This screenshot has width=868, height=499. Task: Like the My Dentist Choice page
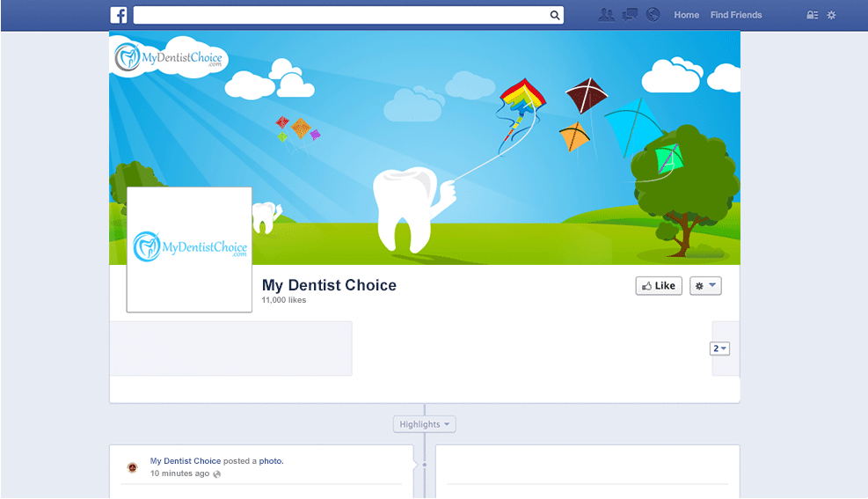(x=659, y=286)
